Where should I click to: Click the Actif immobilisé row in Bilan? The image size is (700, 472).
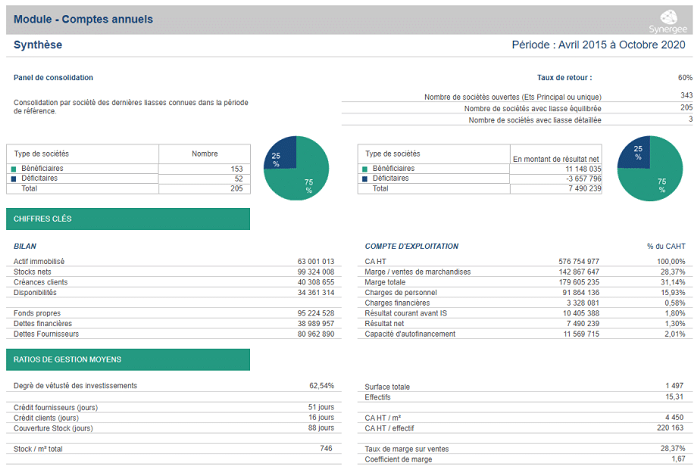tap(40, 261)
